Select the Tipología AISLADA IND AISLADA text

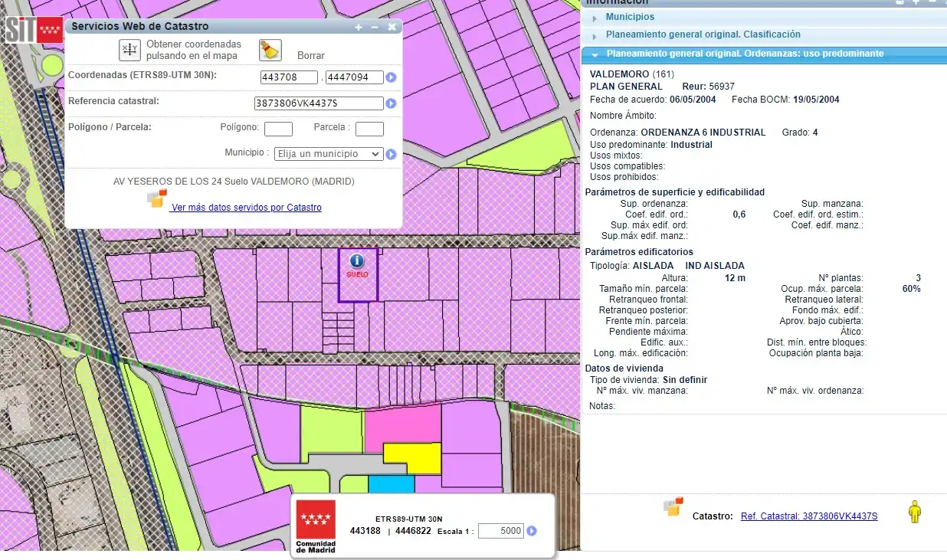667,266
